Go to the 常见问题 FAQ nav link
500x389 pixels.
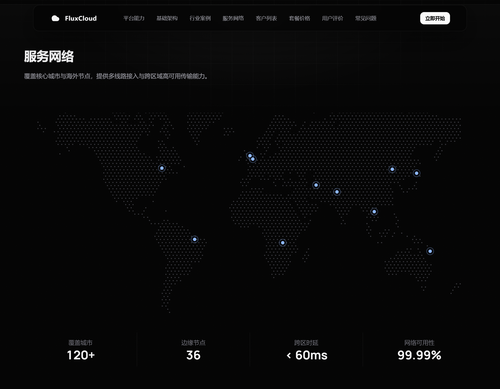click(366, 18)
